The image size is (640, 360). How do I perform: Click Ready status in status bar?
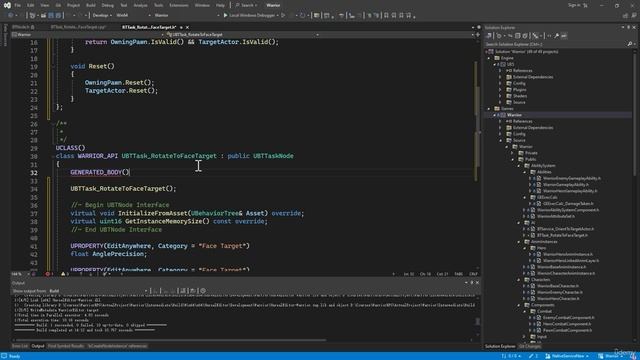click(x=14, y=356)
